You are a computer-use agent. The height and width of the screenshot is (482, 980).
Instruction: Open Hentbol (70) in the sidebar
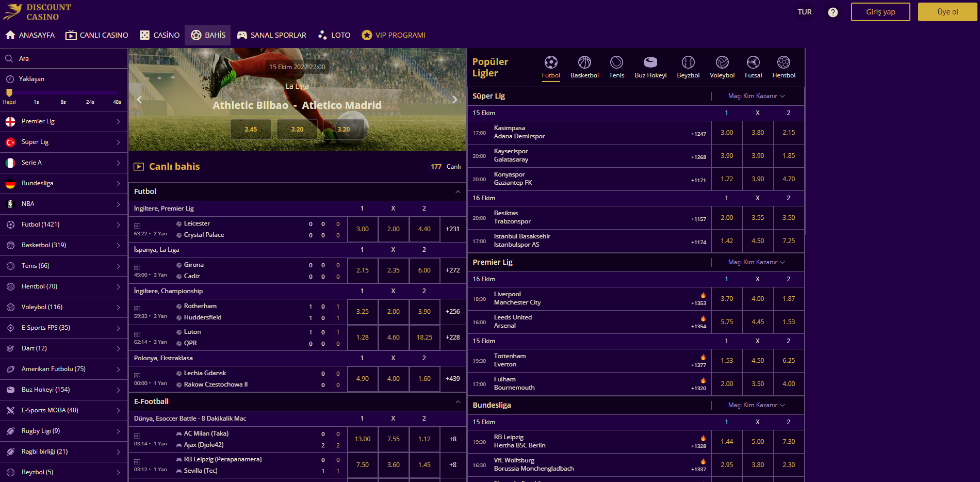[64, 286]
